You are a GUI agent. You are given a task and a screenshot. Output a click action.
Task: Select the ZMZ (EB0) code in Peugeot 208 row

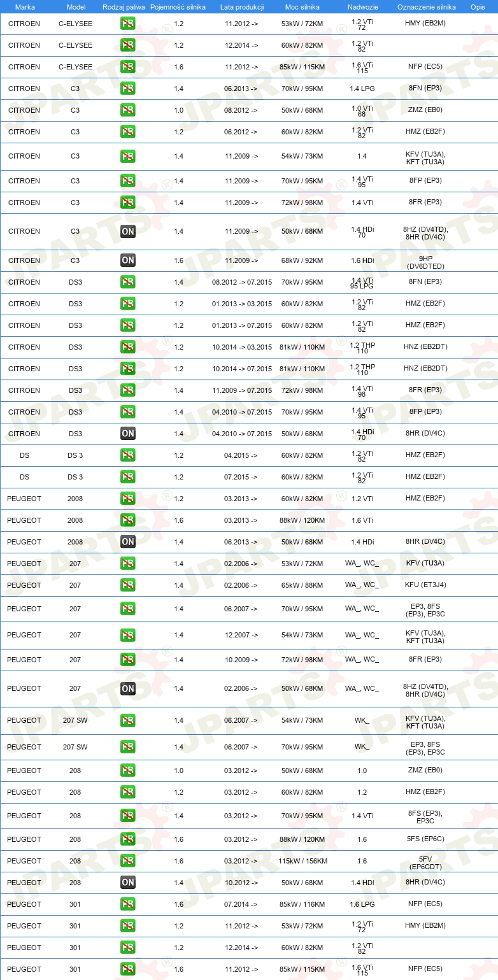[425, 771]
